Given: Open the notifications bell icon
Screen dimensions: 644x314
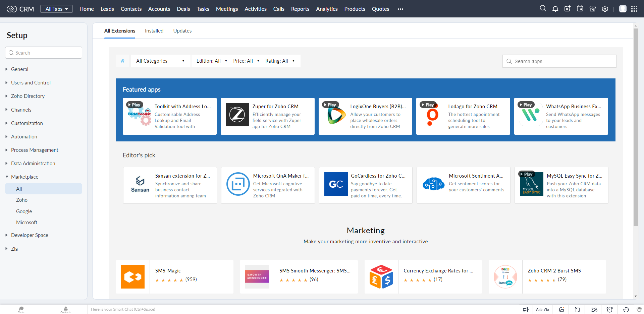Looking at the screenshot, I should click(555, 9).
